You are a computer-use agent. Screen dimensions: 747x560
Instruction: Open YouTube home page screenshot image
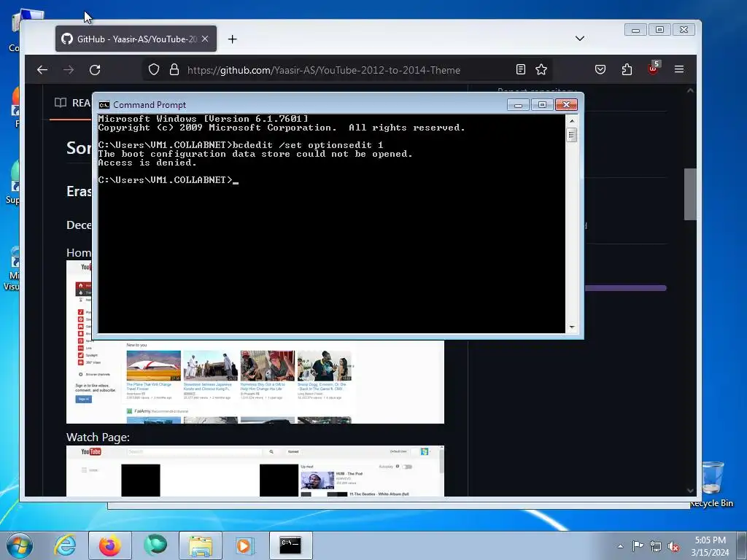pyautogui.click(x=255, y=381)
